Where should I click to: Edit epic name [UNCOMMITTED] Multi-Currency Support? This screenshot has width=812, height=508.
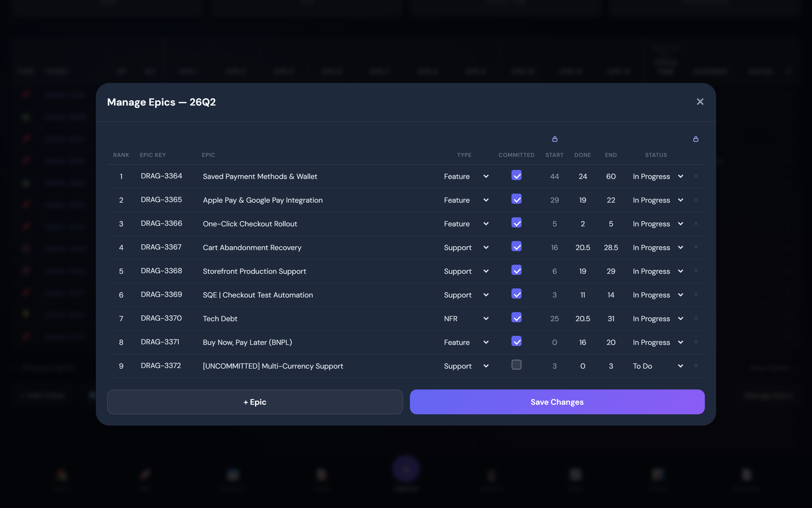273,366
